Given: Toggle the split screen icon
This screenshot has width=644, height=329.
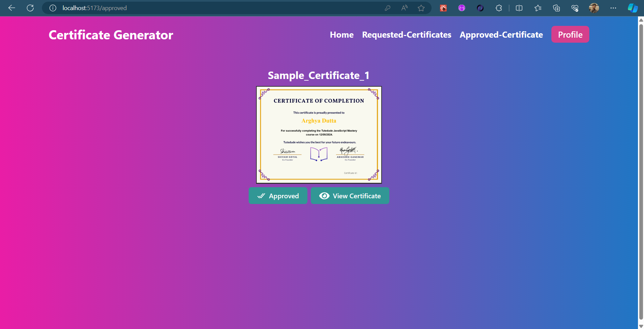Looking at the screenshot, I should pyautogui.click(x=519, y=8).
